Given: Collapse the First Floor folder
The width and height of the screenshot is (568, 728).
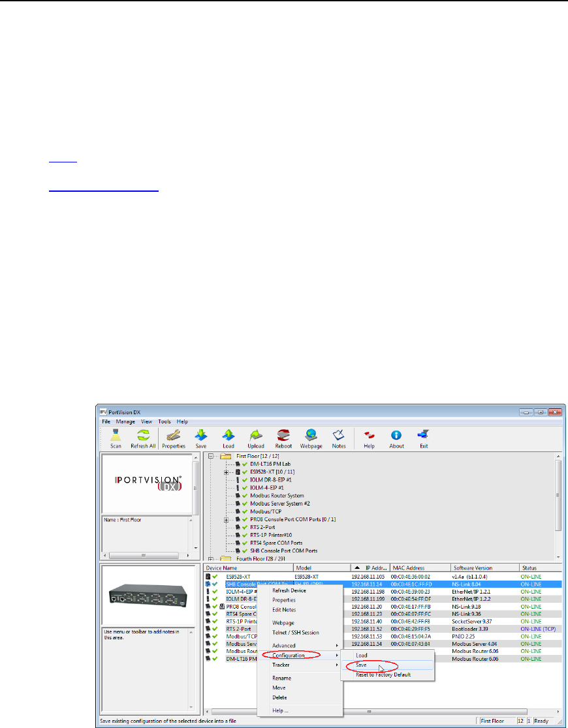Looking at the screenshot, I should coord(211,456).
